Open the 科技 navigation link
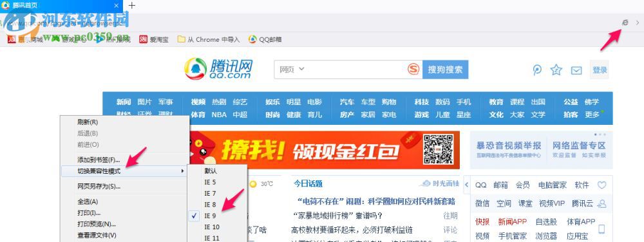 point(422,102)
